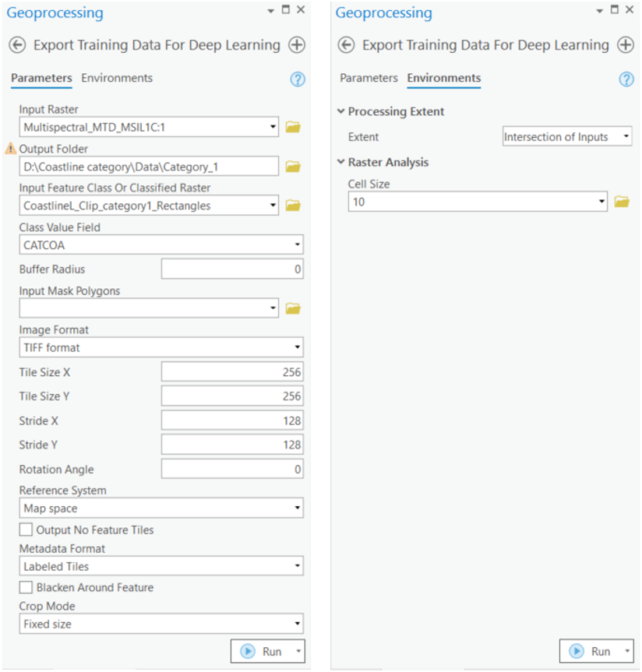Click the Output Folder browse icon
This screenshot has width=642, height=672.
click(x=293, y=166)
